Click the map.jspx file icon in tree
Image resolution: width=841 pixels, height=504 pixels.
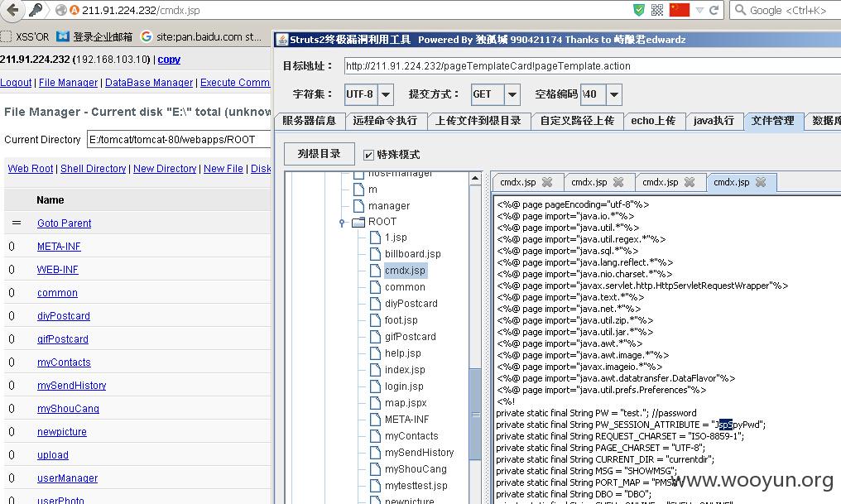[x=376, y=403]
